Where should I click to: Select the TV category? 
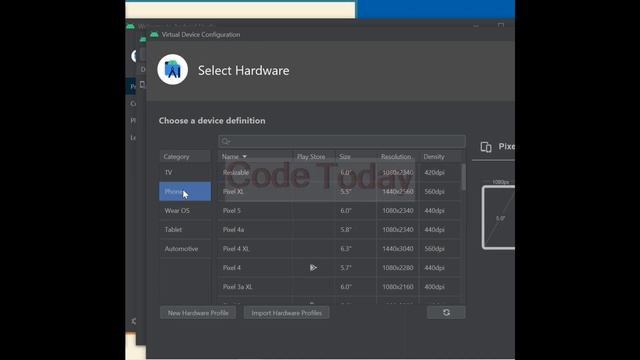tap(185, 172)
